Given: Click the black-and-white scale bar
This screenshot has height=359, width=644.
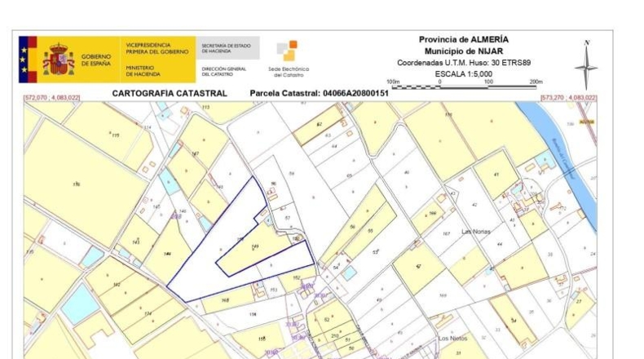Looking at the screenshot, I should [x=465, y=86].
